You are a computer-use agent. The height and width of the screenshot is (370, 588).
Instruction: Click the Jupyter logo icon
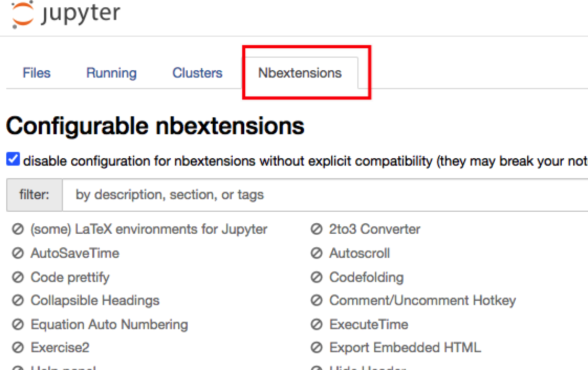tap(23, 14)
